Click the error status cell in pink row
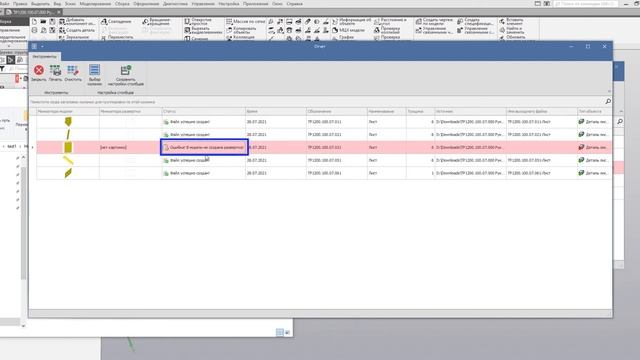The image size is (640, 360). [x=204, y=147]
